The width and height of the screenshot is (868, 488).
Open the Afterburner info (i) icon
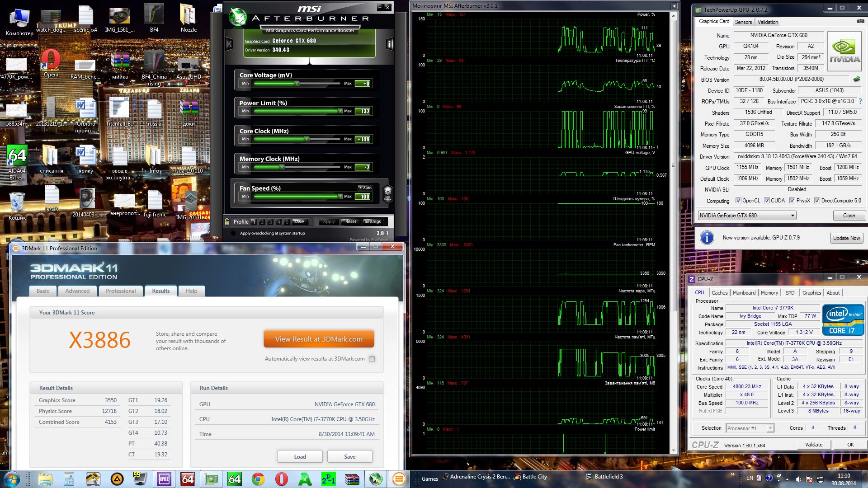[x=389, y=44]
